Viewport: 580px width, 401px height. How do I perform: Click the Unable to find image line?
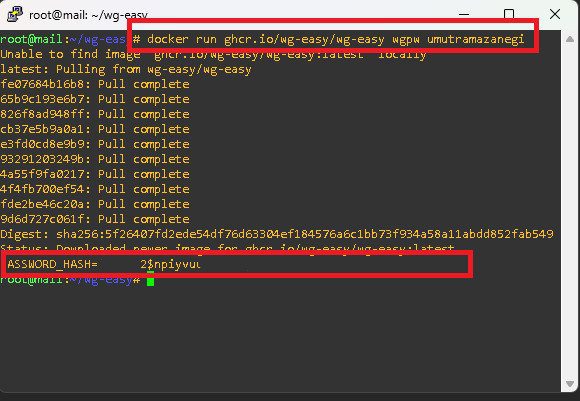pyautogui.click(x=213, y=54)
